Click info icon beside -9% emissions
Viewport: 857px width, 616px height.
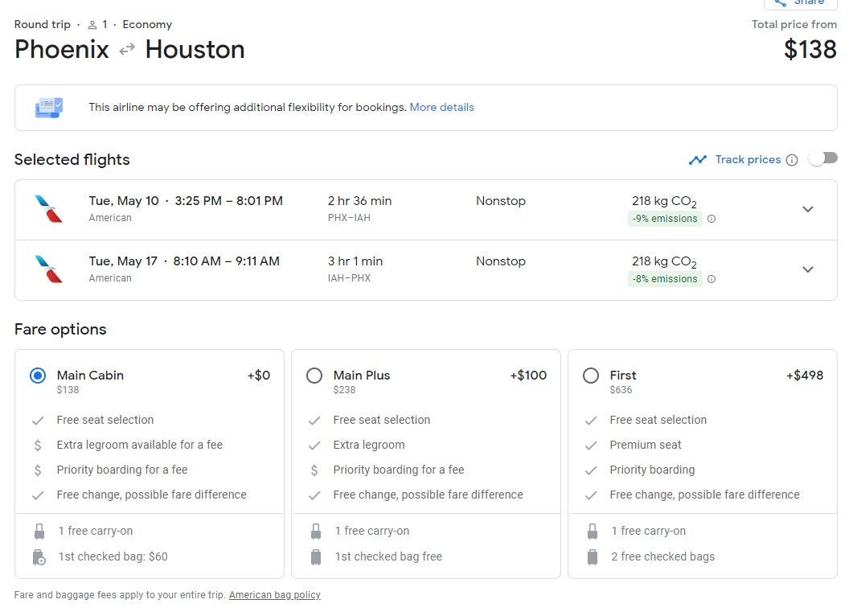coord(711,219)
